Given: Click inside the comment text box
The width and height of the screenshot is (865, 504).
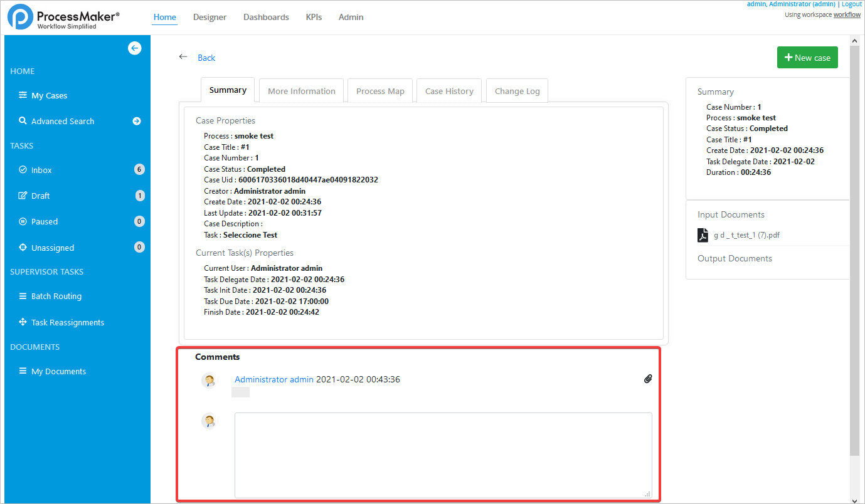Looking at the screenshot, I should 443,455.
